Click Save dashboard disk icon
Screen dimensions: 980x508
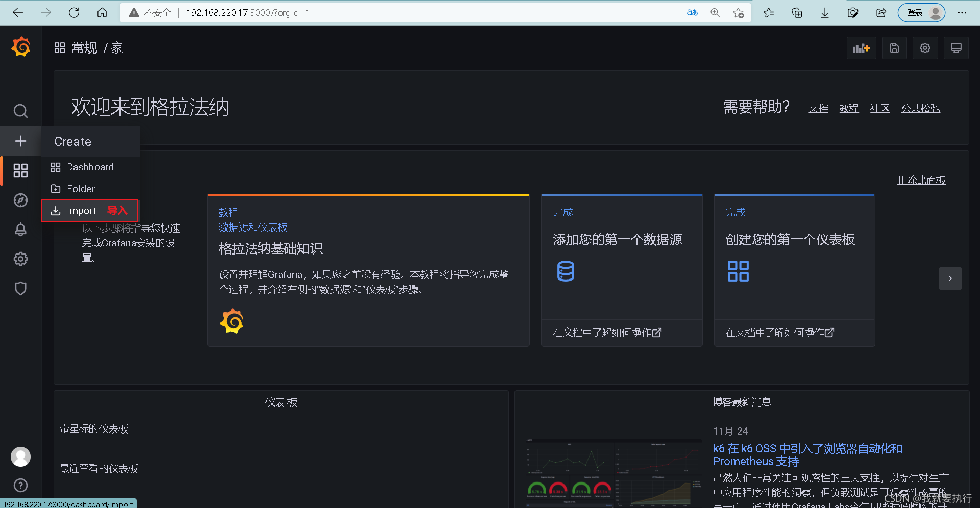coord(894,48)
